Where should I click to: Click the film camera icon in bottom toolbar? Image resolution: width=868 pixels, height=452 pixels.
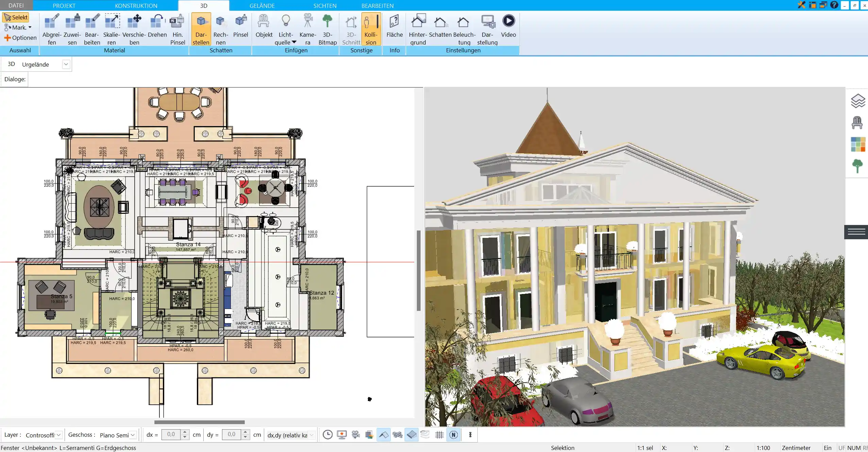[356, 435]
